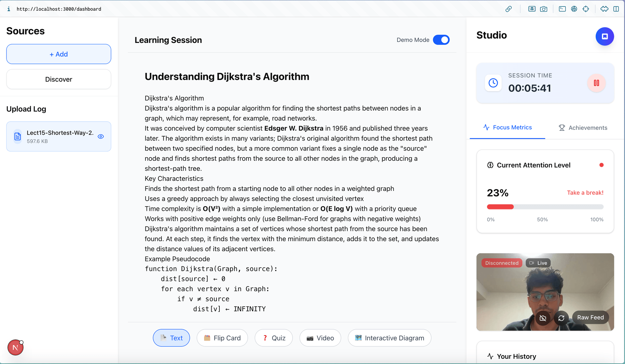625x364 pixels.
Task: Click the Raw Feed toggle button
Action: [x=590, y=317]
